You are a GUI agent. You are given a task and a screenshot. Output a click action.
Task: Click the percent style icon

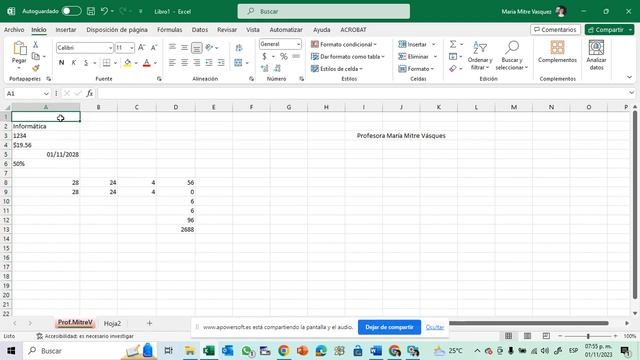pos(284,56)
